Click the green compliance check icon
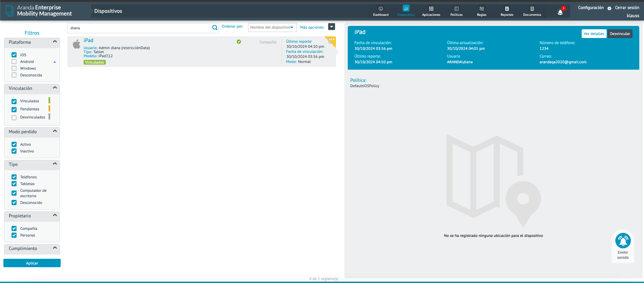The height and width of the screenshot is (283, 644). click(239, 42)
